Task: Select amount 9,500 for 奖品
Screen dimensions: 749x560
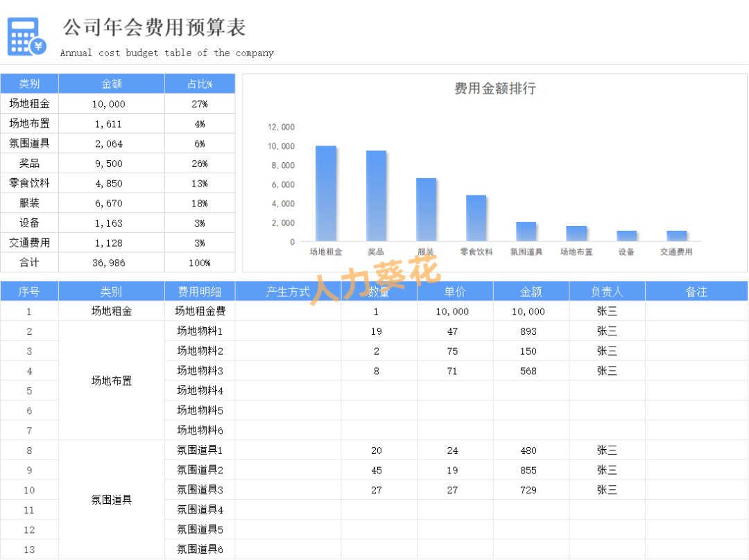Action: (x=111, y=164)
